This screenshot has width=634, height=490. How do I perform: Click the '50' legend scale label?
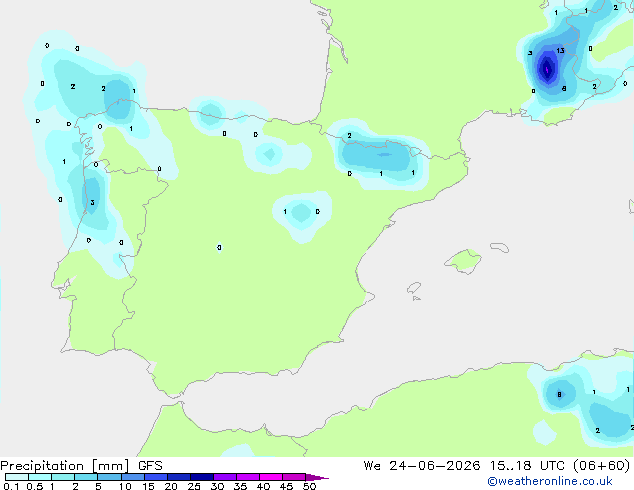tap(309, 486)
